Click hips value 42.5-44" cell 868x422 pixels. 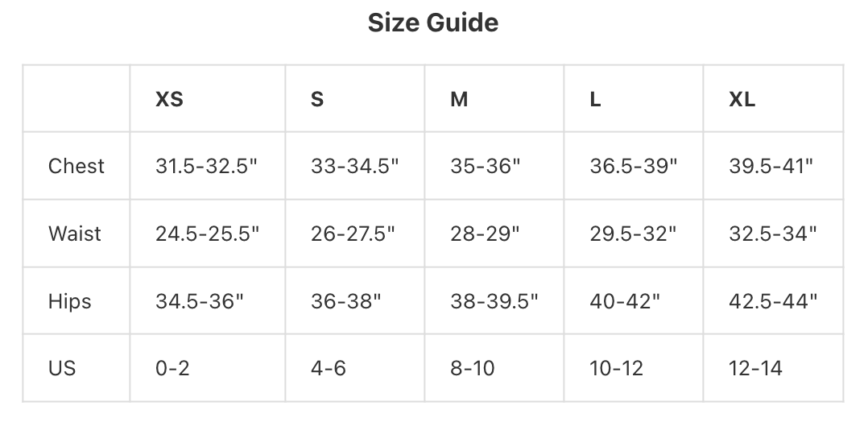[x=773, y=301]
